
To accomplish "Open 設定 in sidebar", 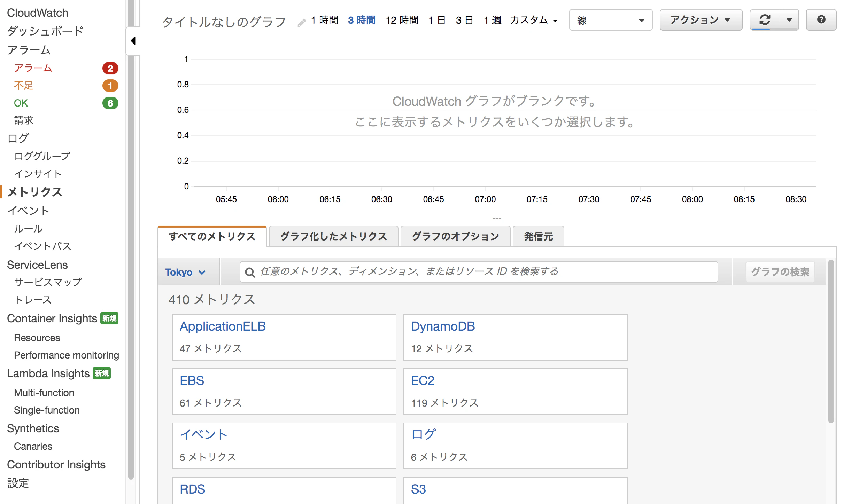I will [x=18, y=483].
